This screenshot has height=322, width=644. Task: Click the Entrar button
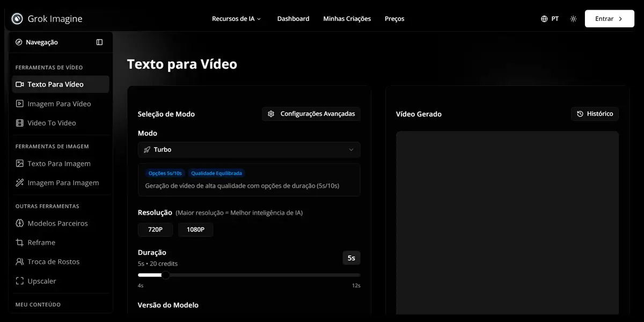coord(609,18)
